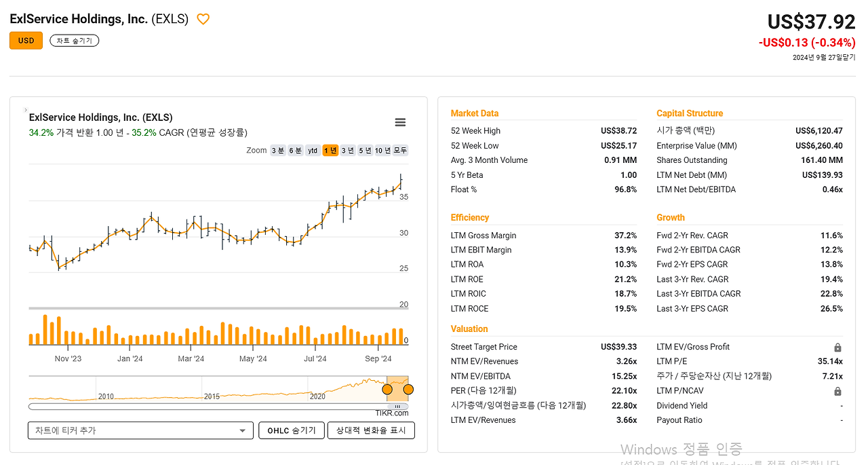Click the 52 Week High value US$38.72
The width and height of the screenshot is (868, 465).
[x=618, y=131]
